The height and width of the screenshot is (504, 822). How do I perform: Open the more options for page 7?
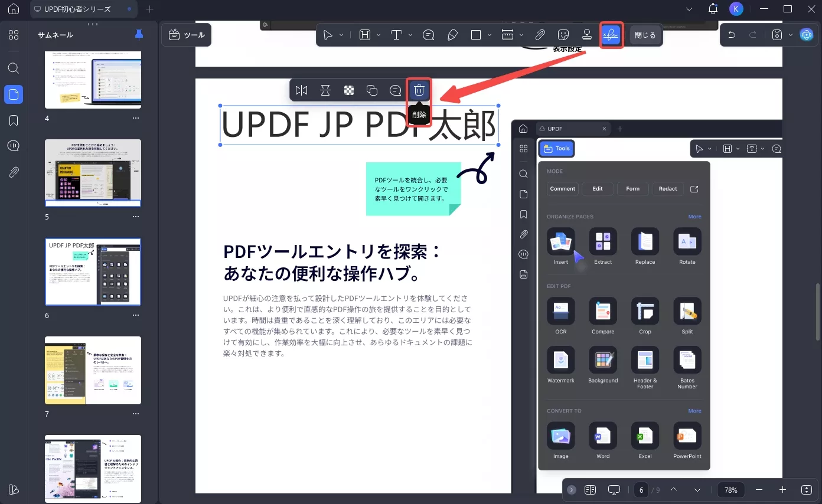[x=136, y=414]
